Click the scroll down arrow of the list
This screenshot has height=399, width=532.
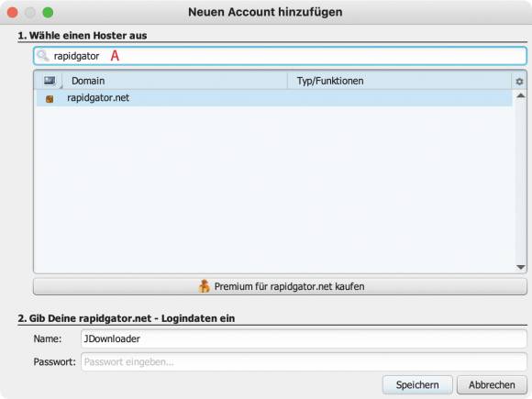(x=520, y=267)
